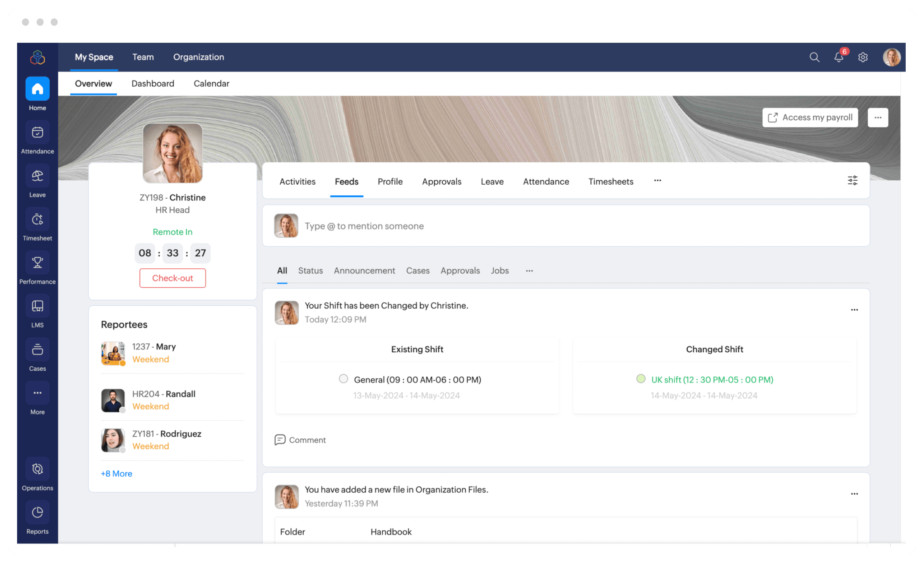Click the feed filter settings icon
The image size is (924, 563).
pos(852,181)
